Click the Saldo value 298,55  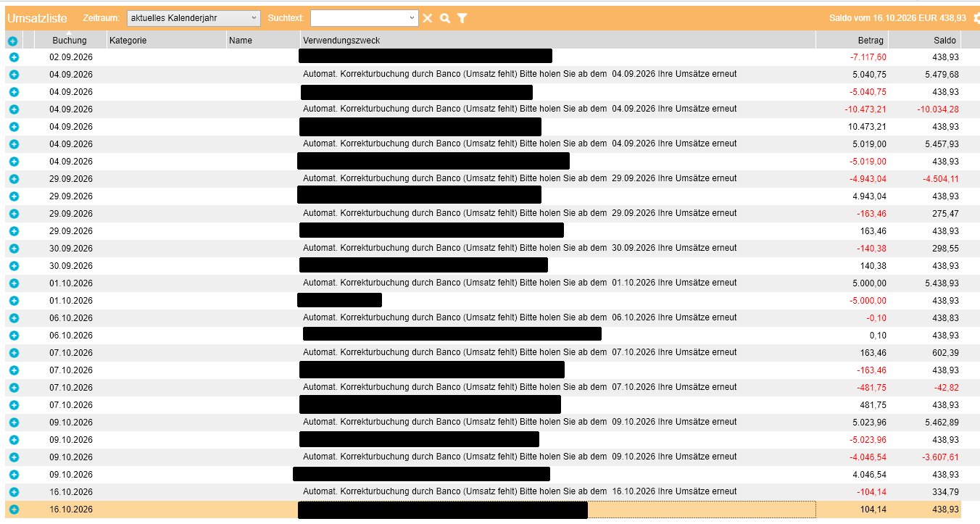(945, 249)
